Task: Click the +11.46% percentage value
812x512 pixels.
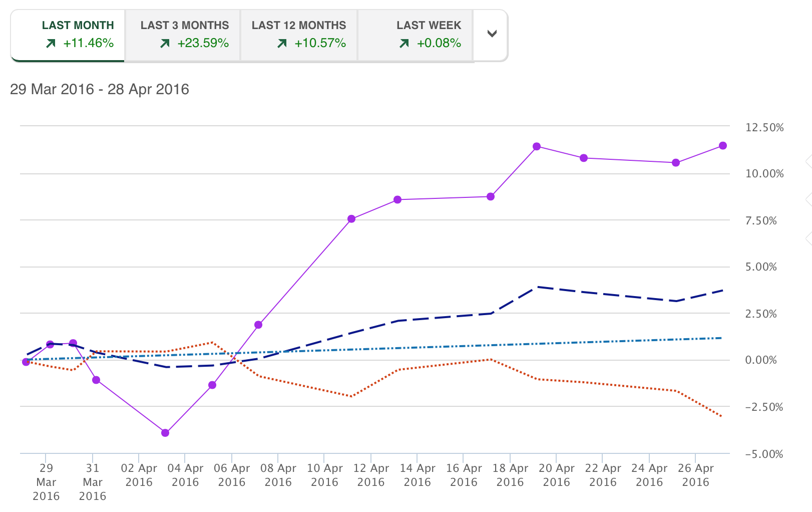Action: [89, 43]
